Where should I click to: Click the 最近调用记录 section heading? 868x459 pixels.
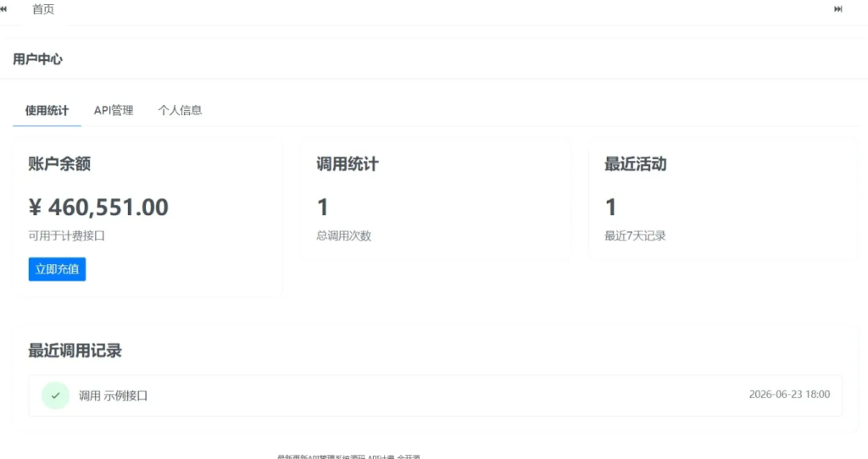(x=75, y=351)
